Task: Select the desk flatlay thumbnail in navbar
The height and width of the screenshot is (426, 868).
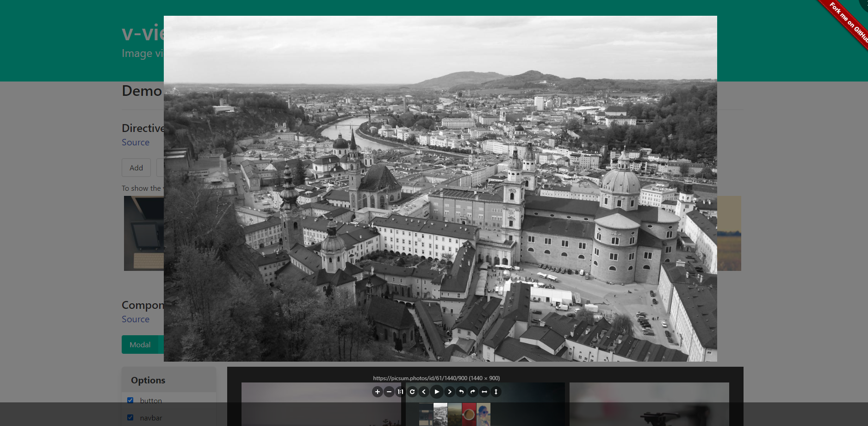Action: [426, 414]
